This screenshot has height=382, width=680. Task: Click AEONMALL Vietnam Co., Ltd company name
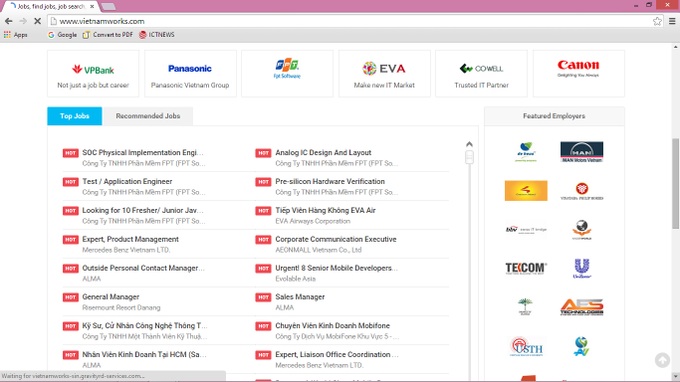click(x=318, y=250)
